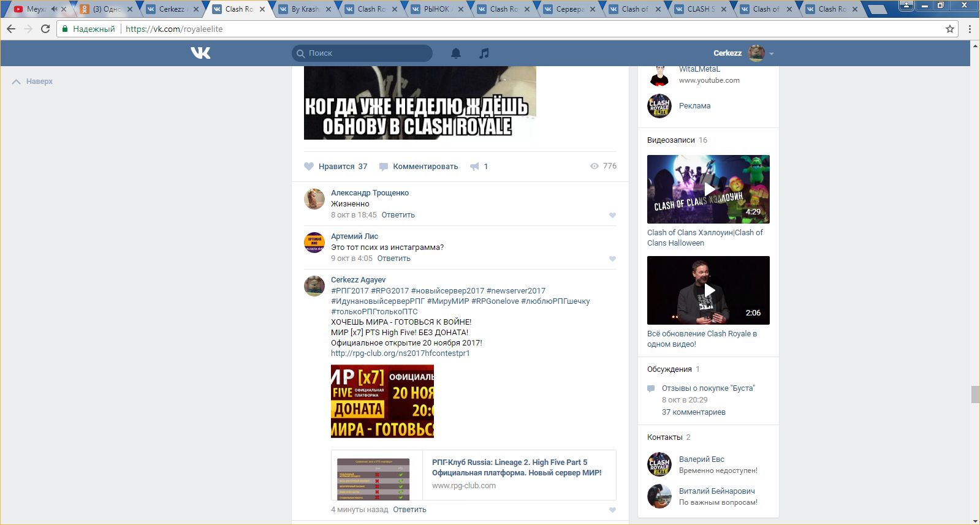Open the new tab button
This screenshot has width=980, height=525.
click(878, 10)
